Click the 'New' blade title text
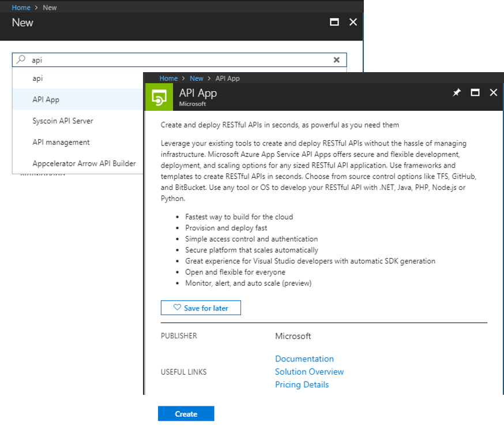This screenshot has height=441, width=504. click(22, 23)
